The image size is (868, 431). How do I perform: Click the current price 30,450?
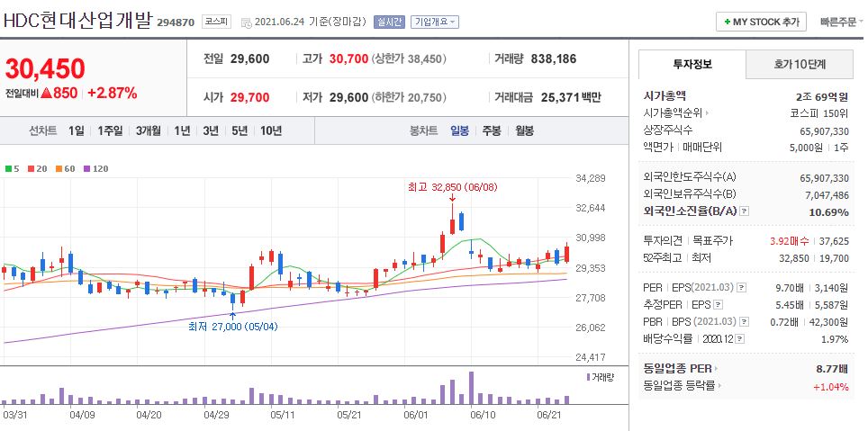(x=45, y=68)
